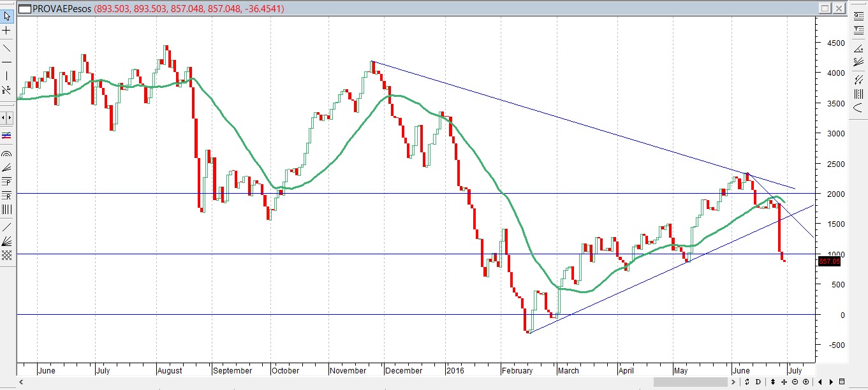Select the lower fan rays tool

tap(7, 241)
